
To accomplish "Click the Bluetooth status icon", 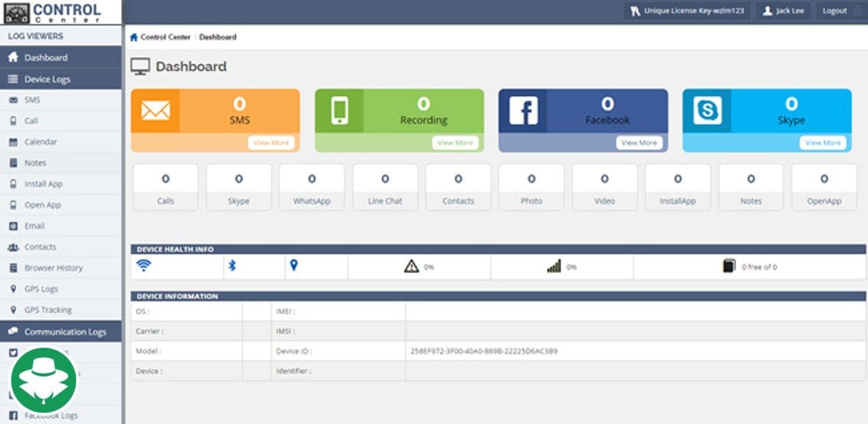I will pyautogui.click(x=232, y=265).
